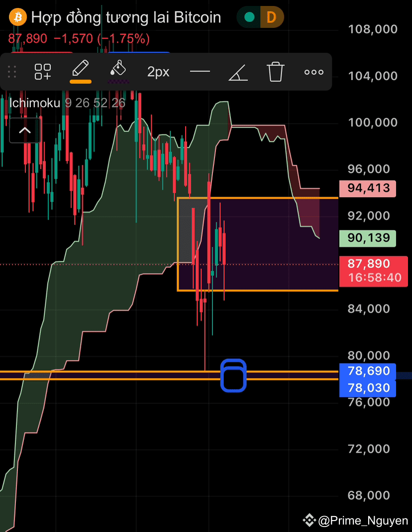Viewport: 412px width, 532px height.
Task: Collapse indicator legend with up chevron
Action: pos(25,130)
